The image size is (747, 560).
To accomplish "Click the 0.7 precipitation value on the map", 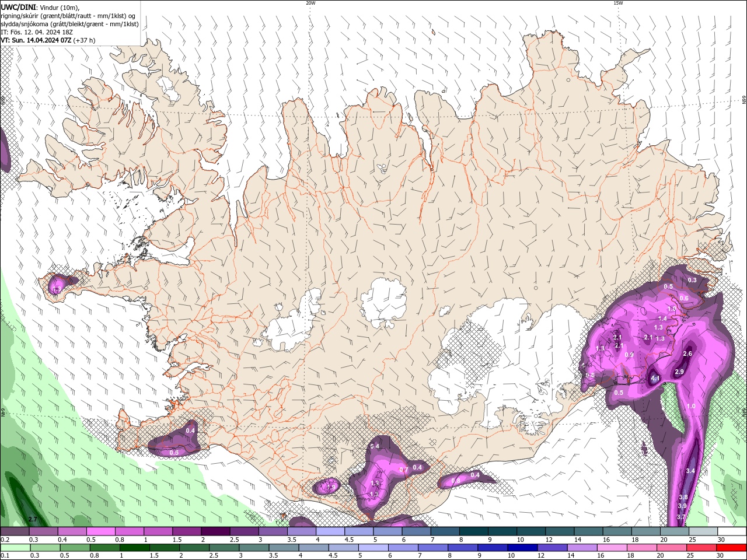I will click(404, 470).
